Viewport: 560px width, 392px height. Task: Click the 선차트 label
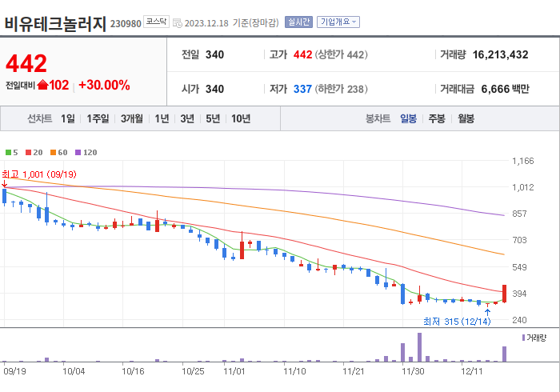point(40,118)
